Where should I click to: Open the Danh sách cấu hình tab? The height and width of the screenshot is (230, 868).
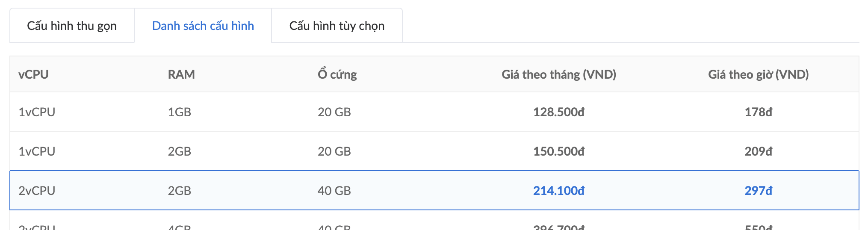(203, 26)
